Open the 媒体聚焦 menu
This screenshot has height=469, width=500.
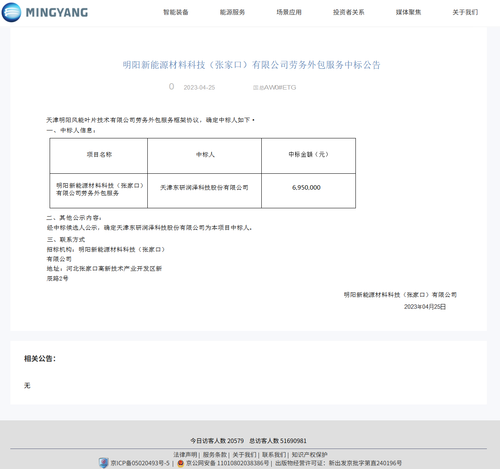click(408, 12)
